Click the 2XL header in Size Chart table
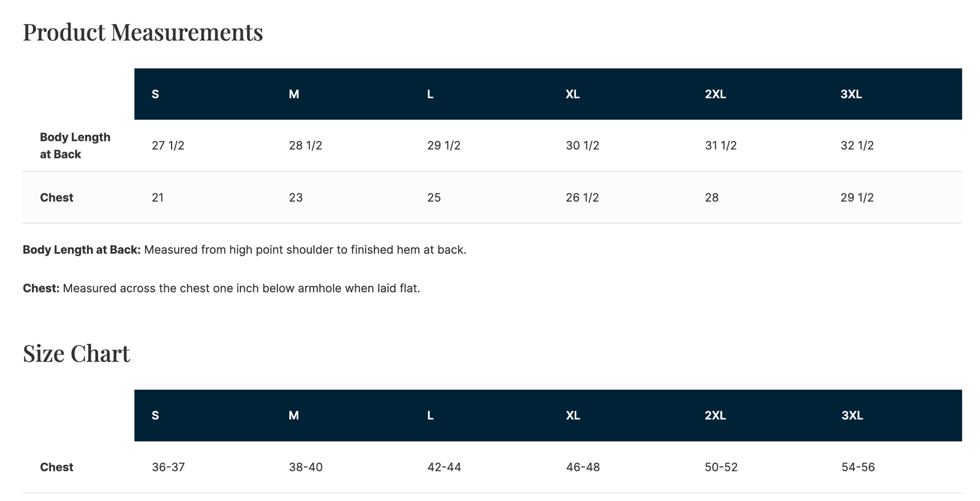Image resolution: width=980 pixels, height=501 pixels. click(x=715, y=415)
